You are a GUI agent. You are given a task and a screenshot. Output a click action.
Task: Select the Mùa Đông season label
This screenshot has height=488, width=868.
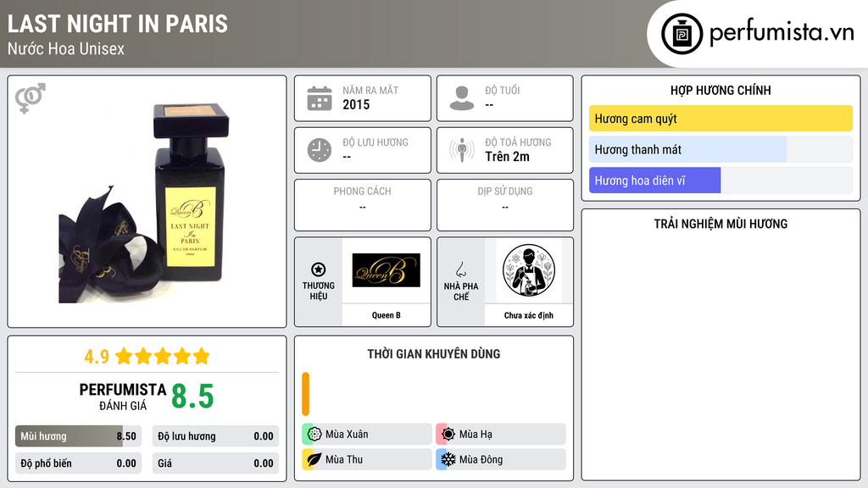click(481, 459)
